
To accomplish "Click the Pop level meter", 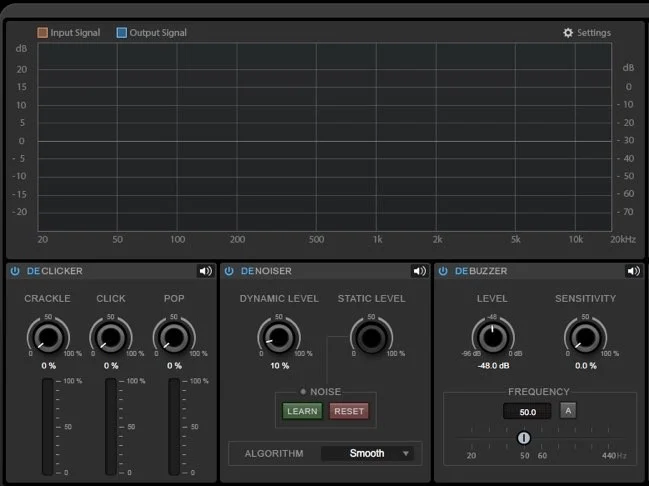I will click(x=174, y=426).
